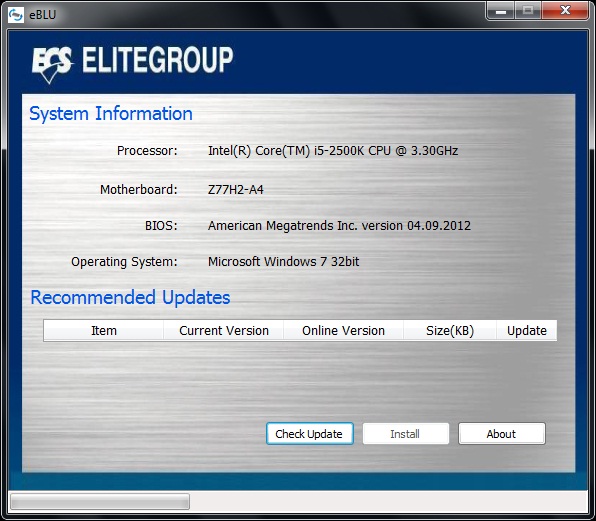
Task: Click the Online Version column header
Action: (x=343, y=331)
